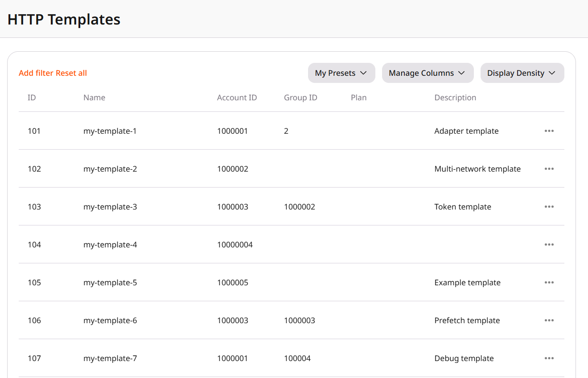Click account ID 1000002 cell
Viewport: 588px width, 378px height.
[x=233, y=169]
